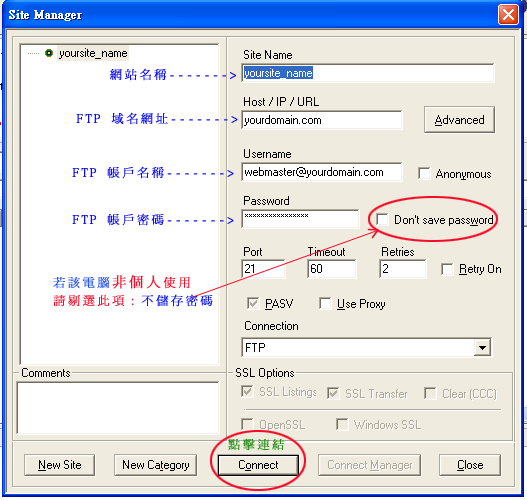Toggle the PASV checkbox
Viewport: 527px width, 500px height.
(x=253, y=303)
